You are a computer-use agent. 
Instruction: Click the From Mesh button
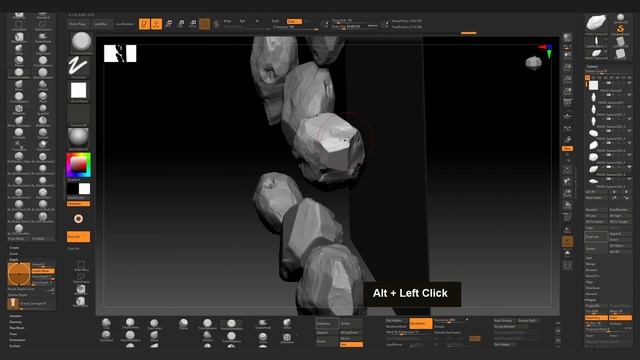click(x=18, y=239)
